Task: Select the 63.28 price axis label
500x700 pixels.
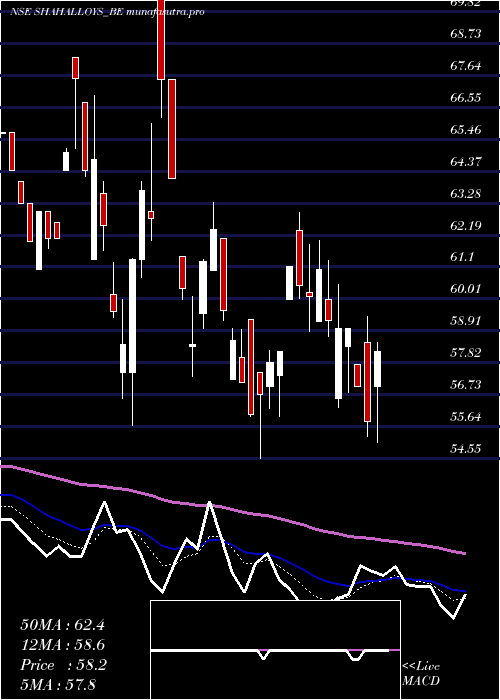Action: click(x=466, y=194)
